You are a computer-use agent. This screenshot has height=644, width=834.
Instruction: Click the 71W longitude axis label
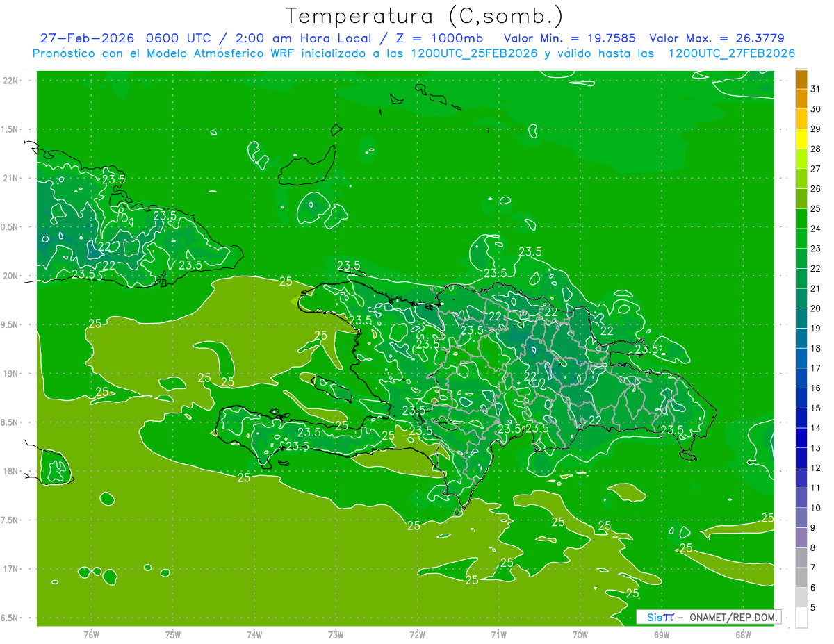[498, 635]
